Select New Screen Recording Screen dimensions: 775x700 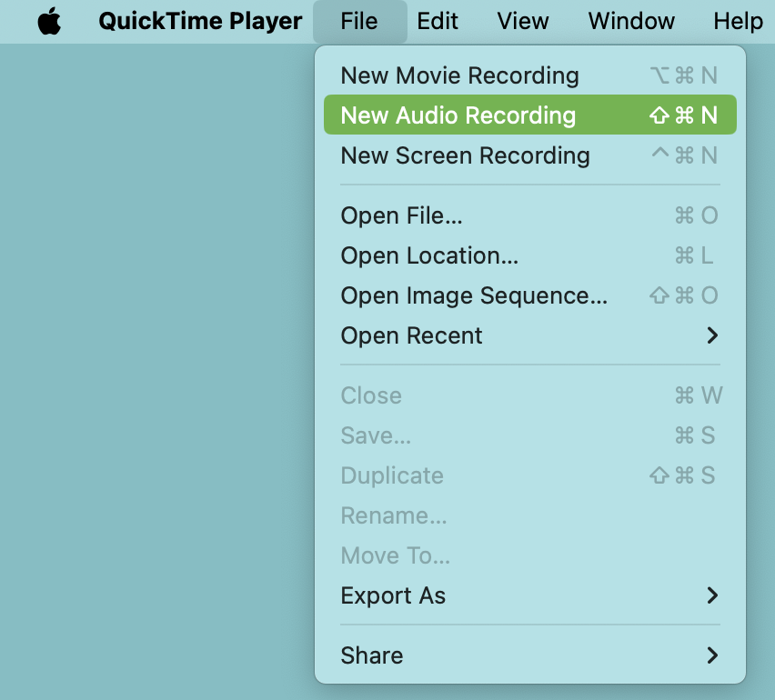[529, 155]
